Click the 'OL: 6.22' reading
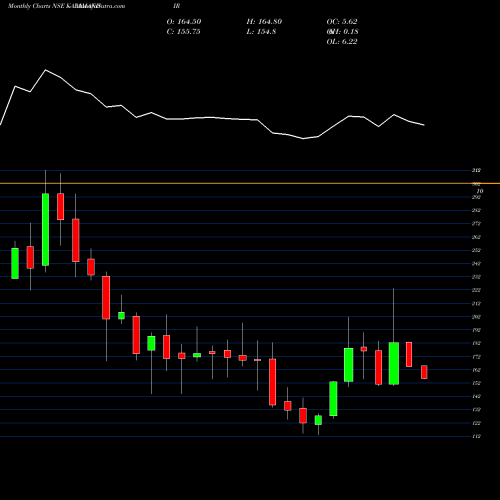The image size is (500, 500). tap(342, 42)
